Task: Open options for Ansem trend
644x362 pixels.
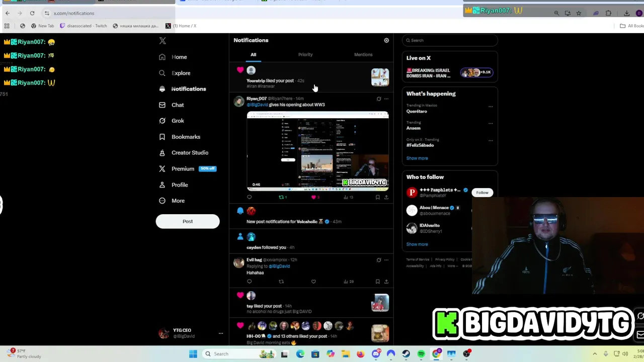Action: point(491,124)
